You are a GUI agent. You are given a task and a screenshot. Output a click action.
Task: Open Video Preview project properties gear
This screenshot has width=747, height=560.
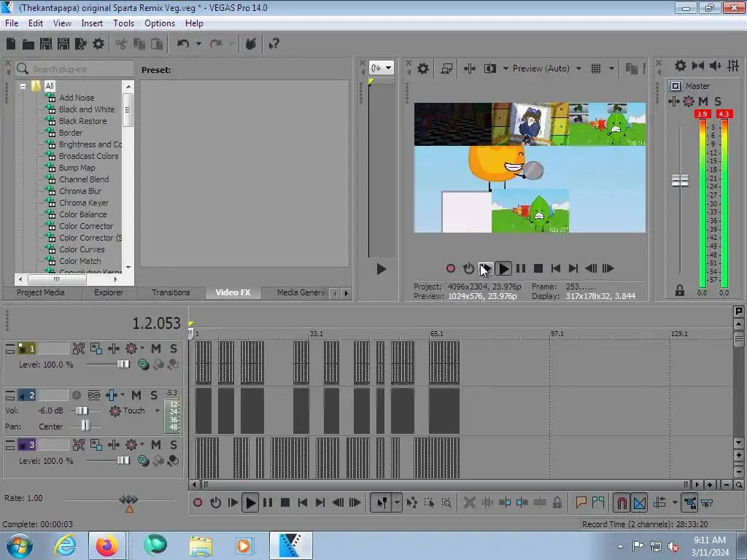[423, 69]
